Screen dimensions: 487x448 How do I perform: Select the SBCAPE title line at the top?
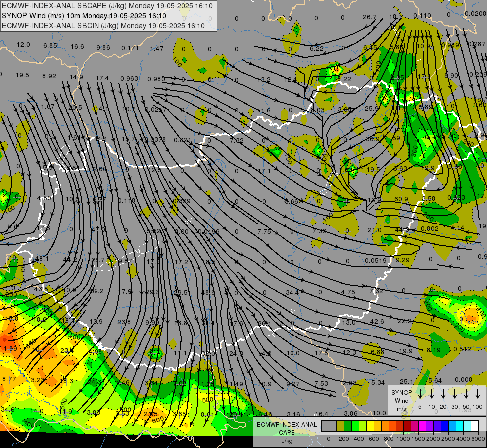(107, 6)
